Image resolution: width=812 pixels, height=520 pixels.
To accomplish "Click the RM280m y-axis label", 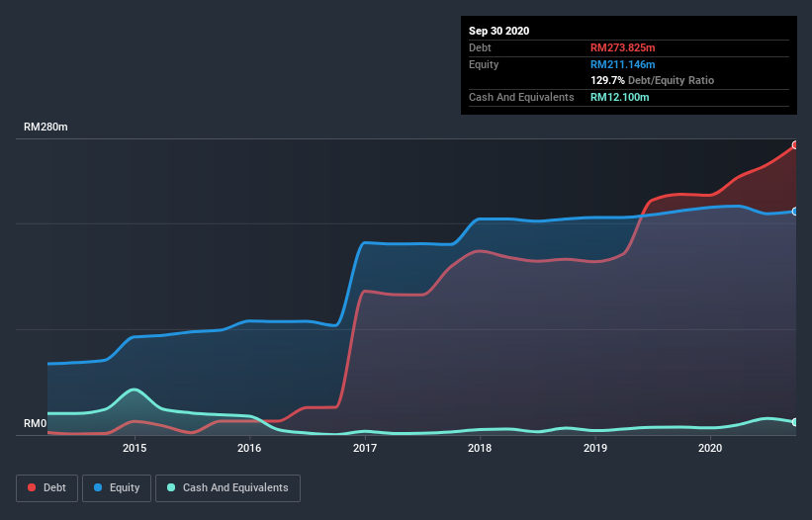I will pos(45,127).
